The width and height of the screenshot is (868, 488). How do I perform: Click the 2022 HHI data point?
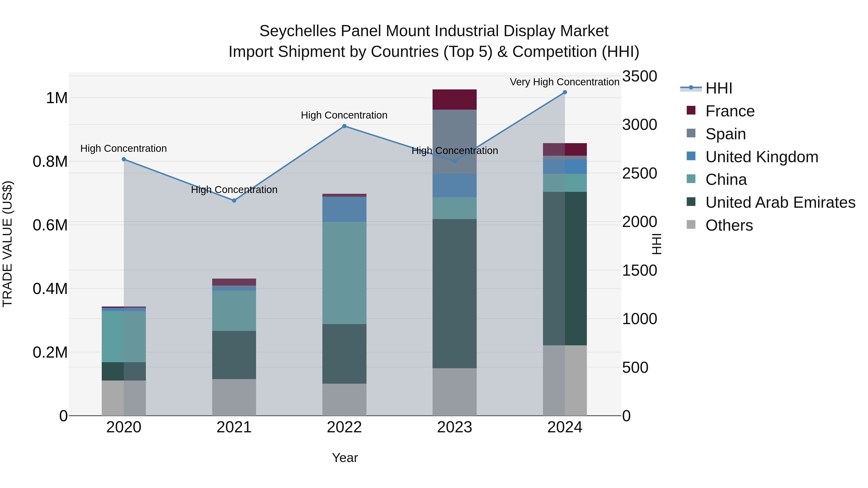[x=344, y=126]
